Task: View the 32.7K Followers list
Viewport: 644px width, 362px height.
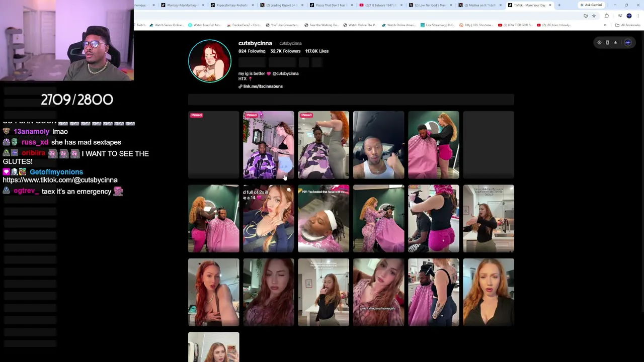Action: 285,51
